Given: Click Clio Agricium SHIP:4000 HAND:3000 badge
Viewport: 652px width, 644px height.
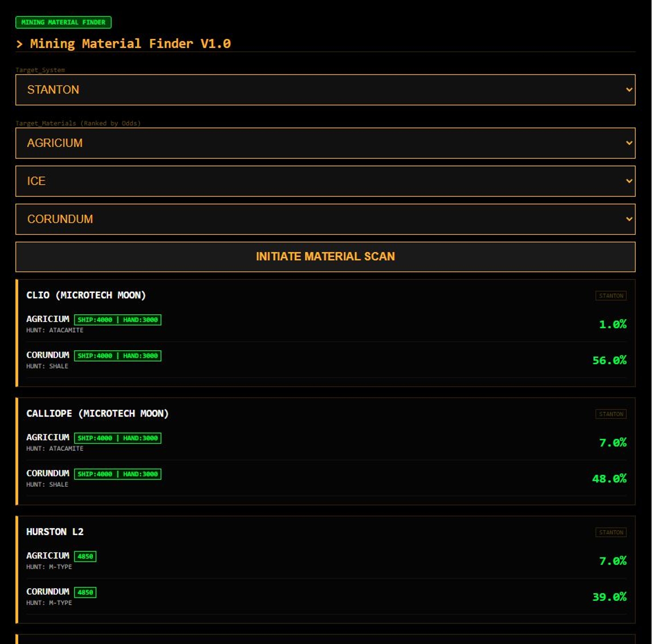Looking at the screenshot, I should click(x=118, y=320).
